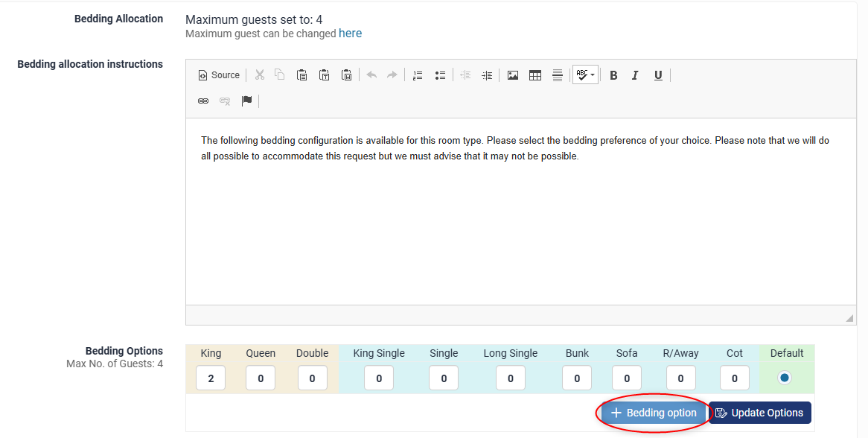Click the insert link icon

[203, 101]
